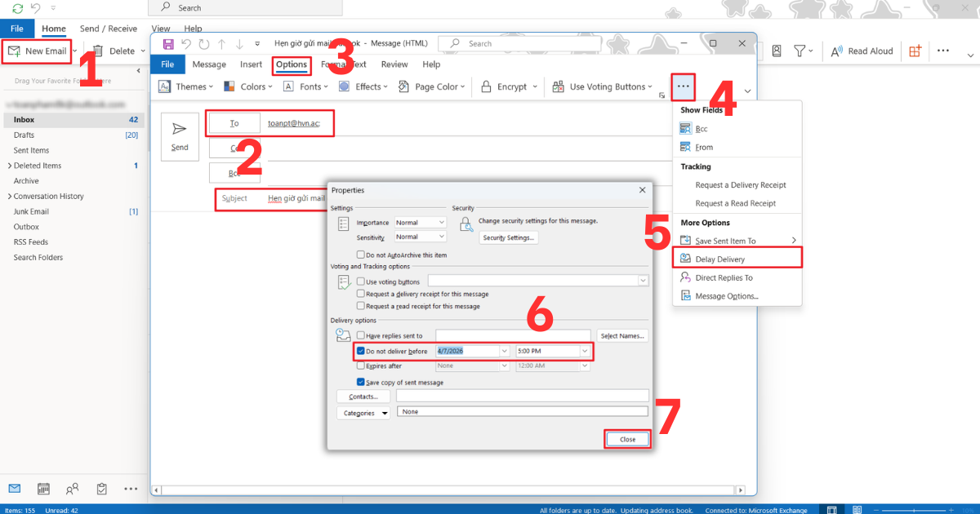Enable Have replies sent to checkbox

[361, 335]
